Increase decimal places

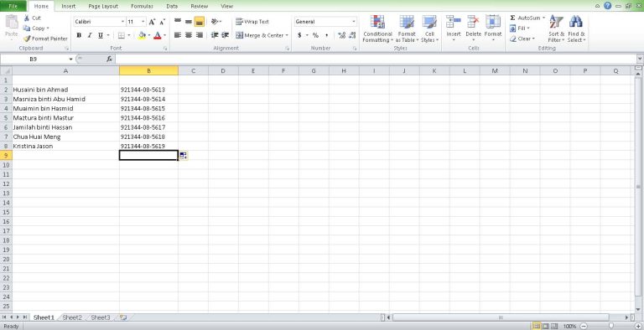(342, 35)
